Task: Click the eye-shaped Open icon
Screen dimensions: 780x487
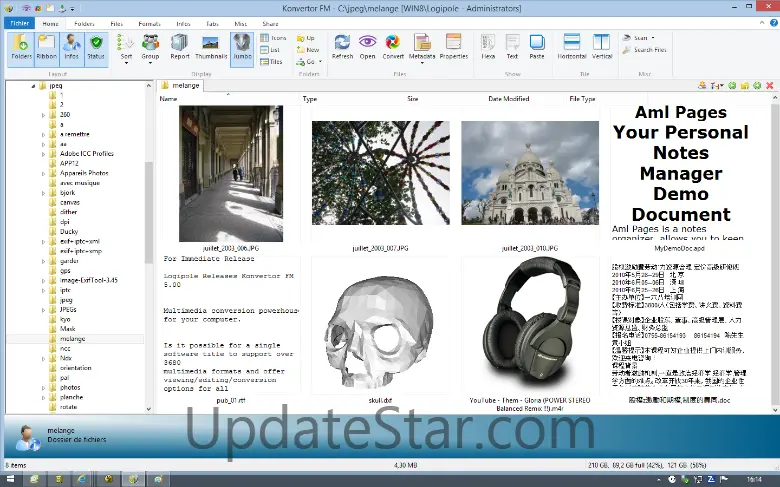Action: 368,46
